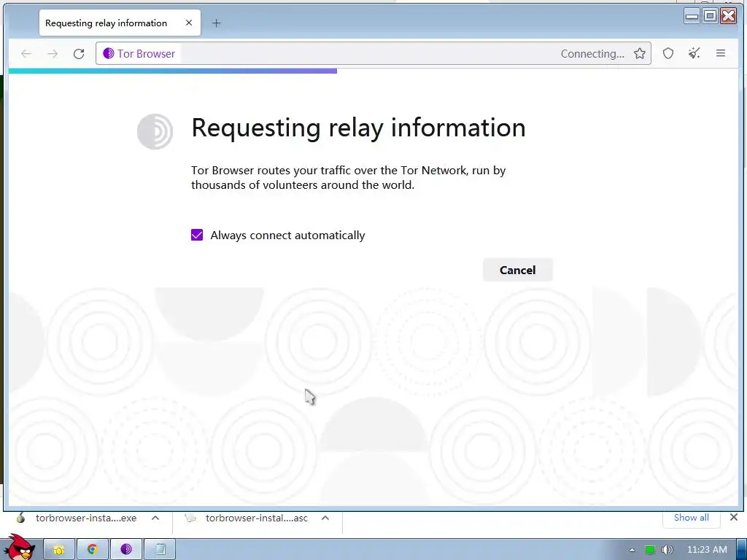Open the shield security level icon
This screenshot has width=747, height=560.
coord(668,53)
